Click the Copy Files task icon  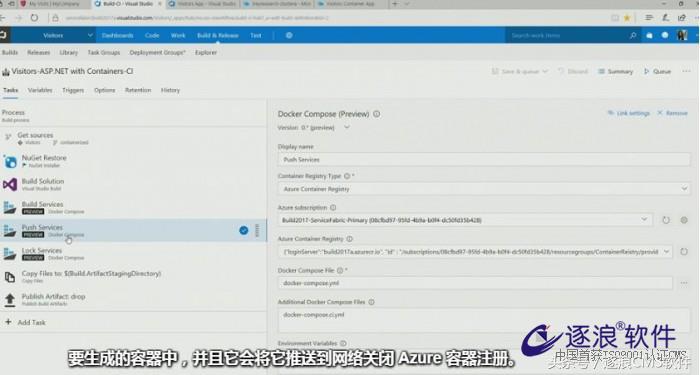(x=10, y=277)
